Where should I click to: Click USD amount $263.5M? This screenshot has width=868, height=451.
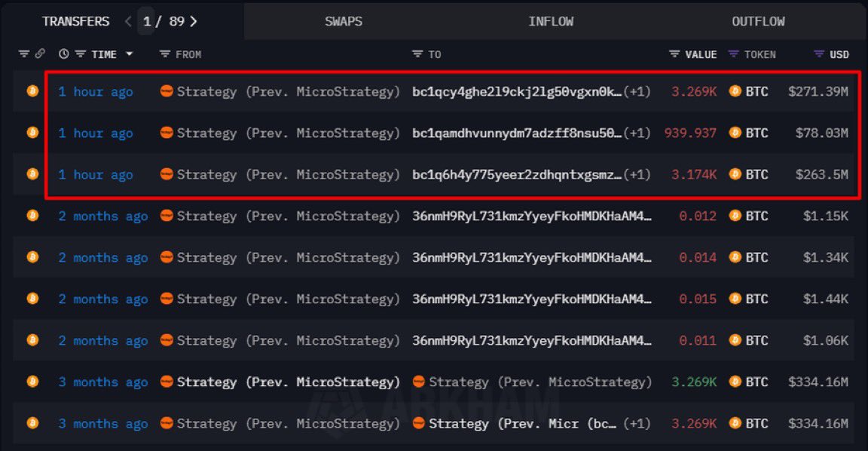(821, 174)
